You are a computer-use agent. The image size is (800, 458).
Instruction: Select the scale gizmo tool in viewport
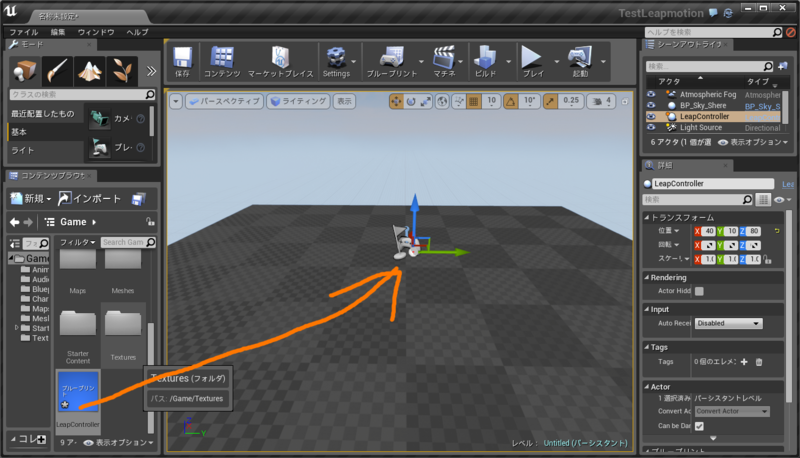click(x=426, y=101)
